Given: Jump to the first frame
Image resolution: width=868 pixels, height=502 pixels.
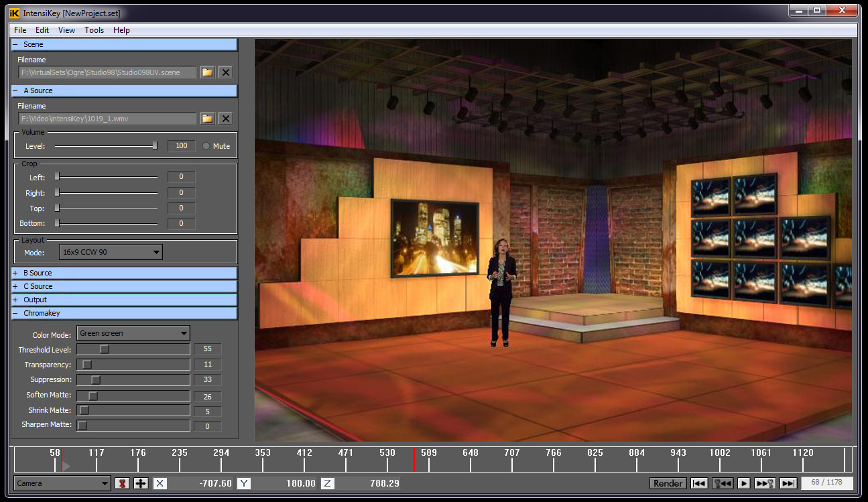Looking at the screenshot, I should (x=699, y=483).
